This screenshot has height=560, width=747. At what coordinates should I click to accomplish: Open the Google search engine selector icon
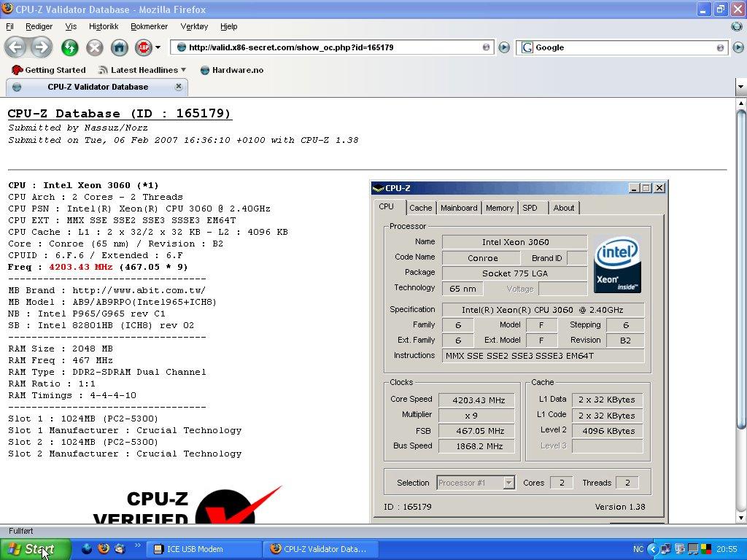(x=527, y=47)
